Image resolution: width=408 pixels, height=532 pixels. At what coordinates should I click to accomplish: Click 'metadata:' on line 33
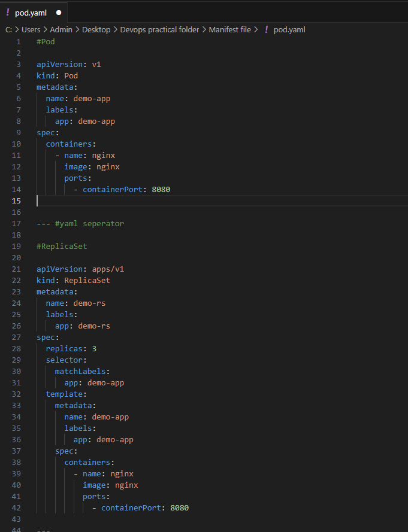click(x=75, y=406)
